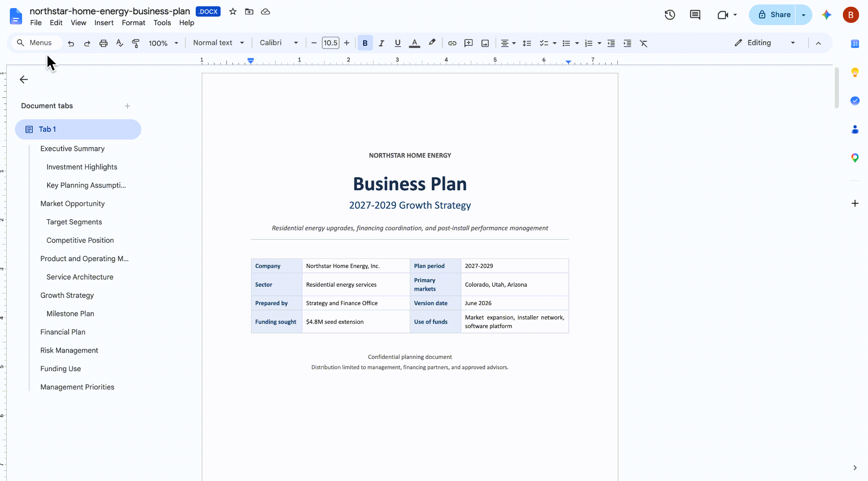Decrease indent of the paragraph
The width and height of the screenshot is (868, 481).
(x=611, y=43)
